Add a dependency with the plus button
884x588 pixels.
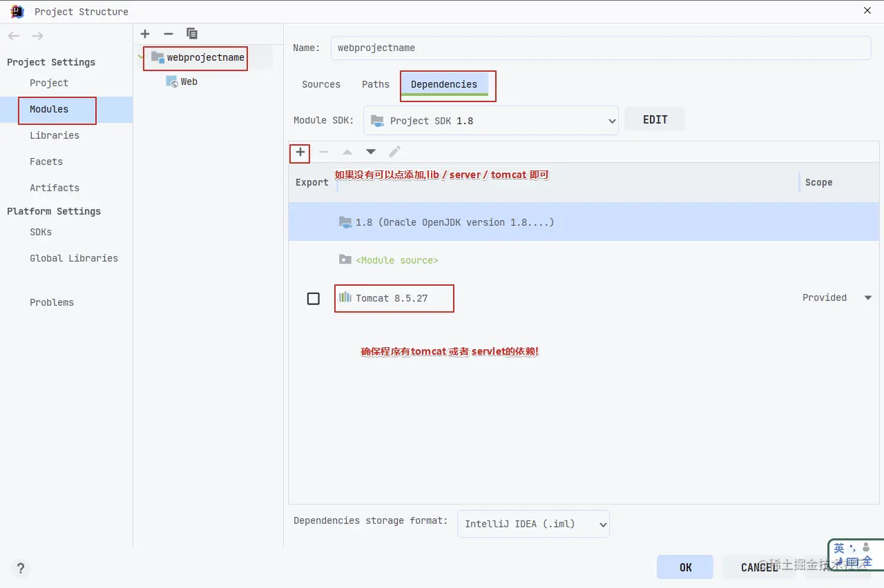pyautogui.click(x=300, y=152)
